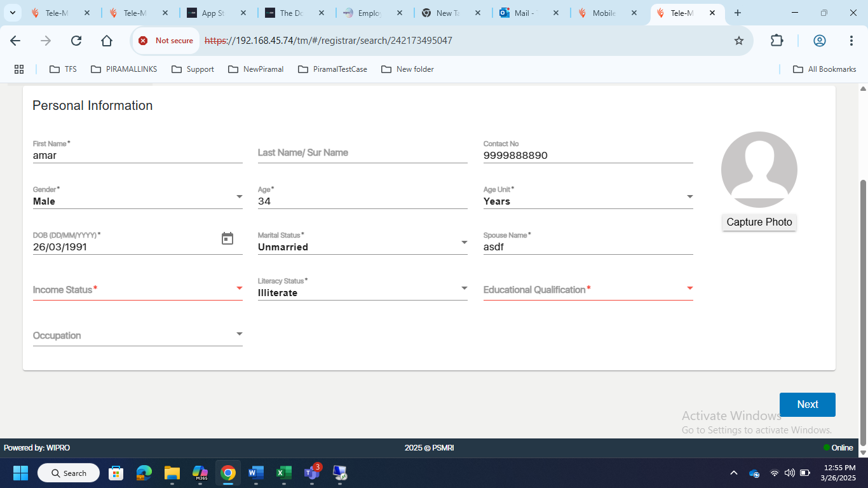The width and height of the screenshot is (868, 488).
Task: Expand the Gender dropdown
Action: pyautogui.click(x=137, y=201)
